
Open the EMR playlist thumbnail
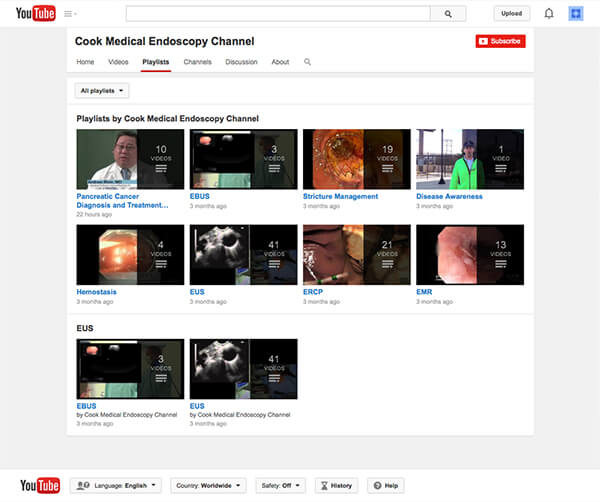(x=470, y=255)
